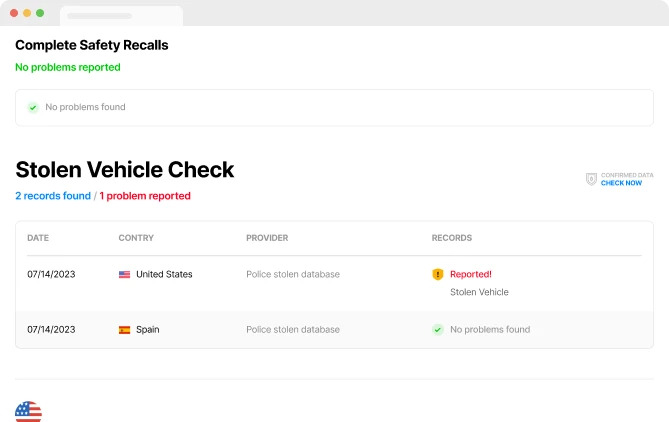Viewport: 669px width, 422px height.
Task: Open the CHECK NOW link
Action: (x=621, y=183)
